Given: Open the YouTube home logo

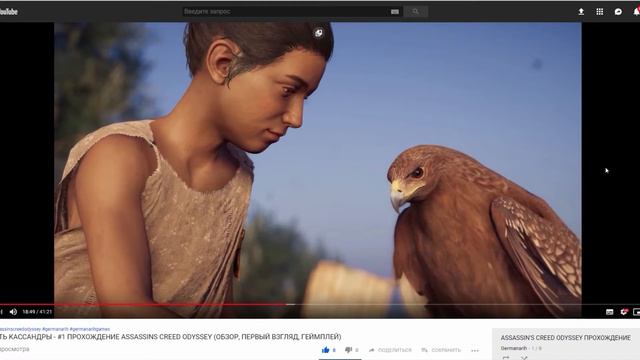Looking at the screenshot, I should (9, 12).
